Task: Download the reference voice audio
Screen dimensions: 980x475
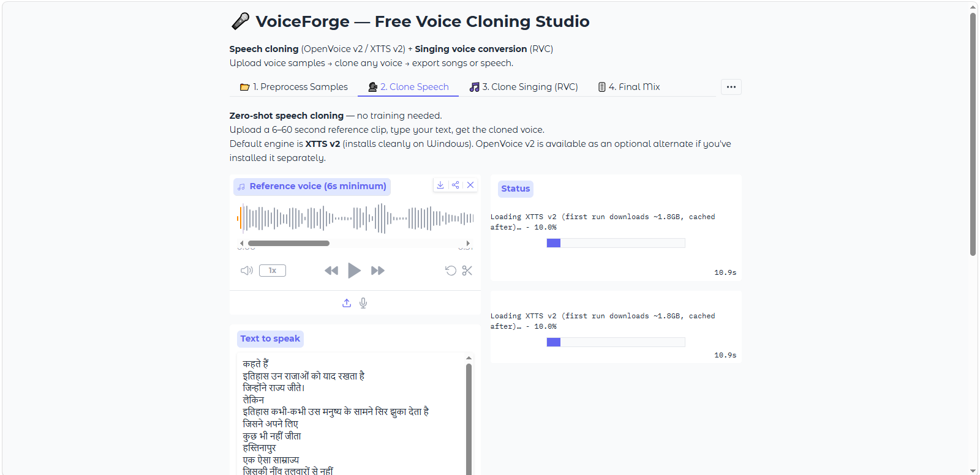Action: point(440,185)
